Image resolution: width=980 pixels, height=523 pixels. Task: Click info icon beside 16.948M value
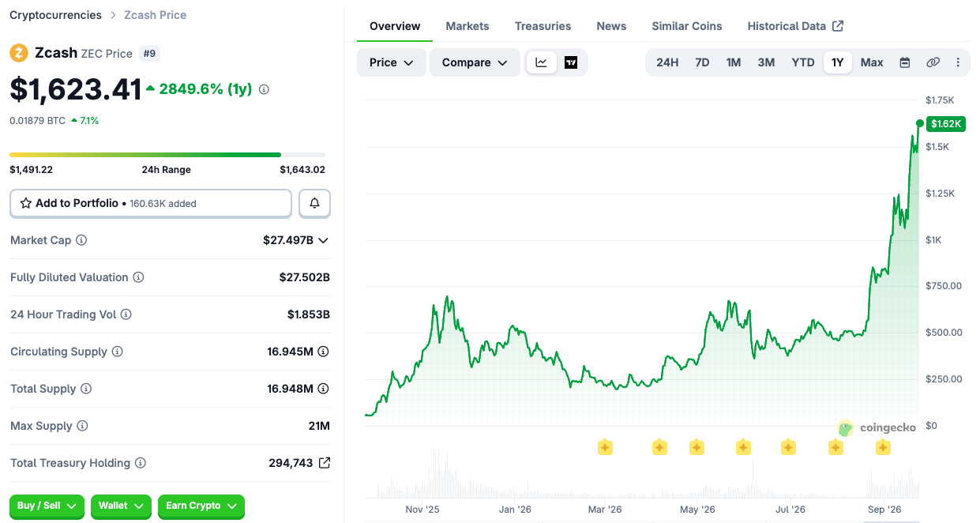click(323, 389)
